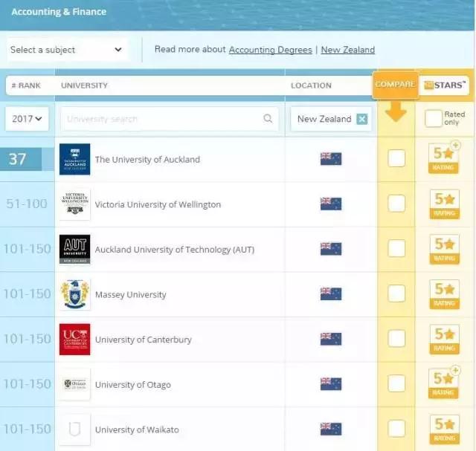This screenshot has height=451, width=476.
Task: Click the search magnifier icon
Action: click(268, 119)
